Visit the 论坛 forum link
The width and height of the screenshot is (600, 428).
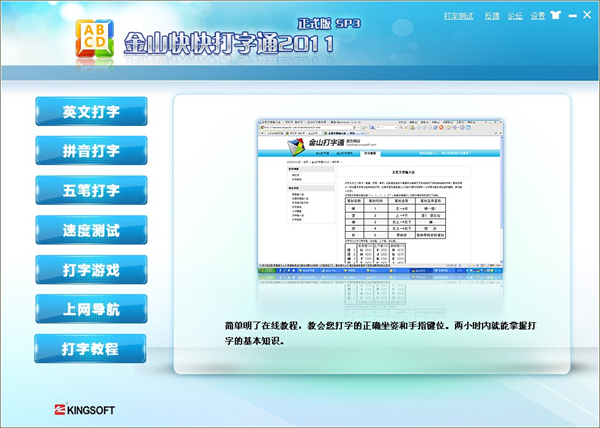coord(515,17)
